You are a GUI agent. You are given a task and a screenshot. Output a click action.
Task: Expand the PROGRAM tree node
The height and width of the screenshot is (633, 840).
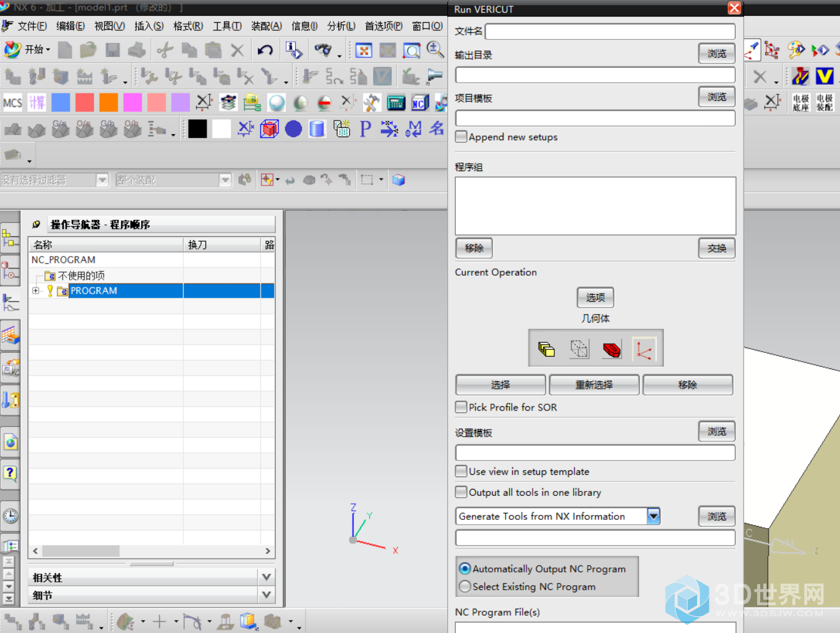(x=36, y=291)
